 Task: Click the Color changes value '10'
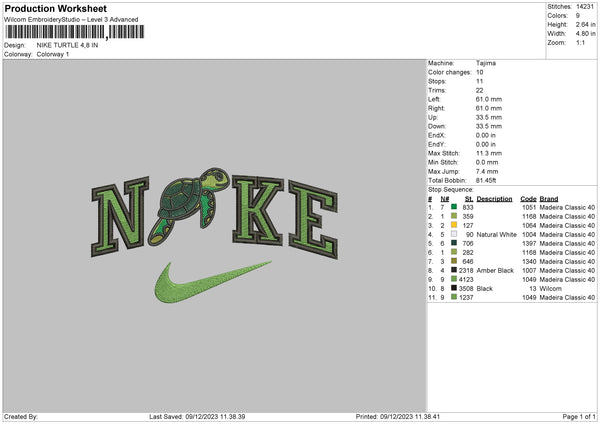coord(479,72)
